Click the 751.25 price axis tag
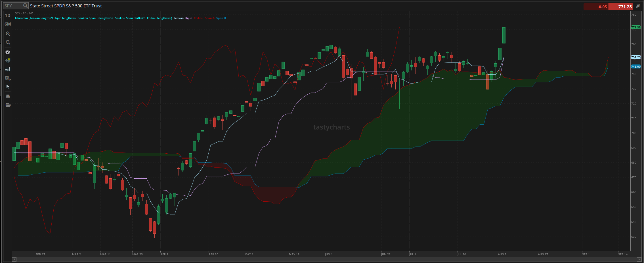Screen dimensions: 644x263 pos(636,57)
